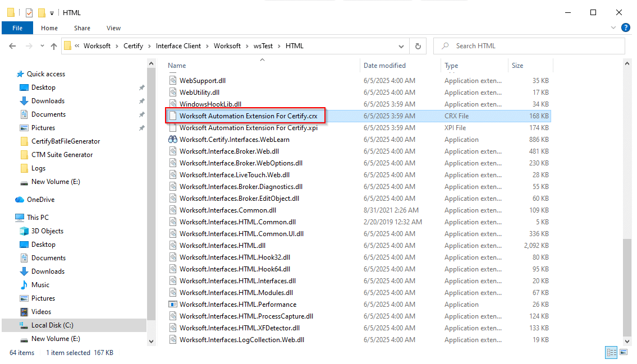Screen dimensions: 637x364
Task: Select the WebSupport.dll file icon
Action: pyautogui.click(x=173, y=80)
